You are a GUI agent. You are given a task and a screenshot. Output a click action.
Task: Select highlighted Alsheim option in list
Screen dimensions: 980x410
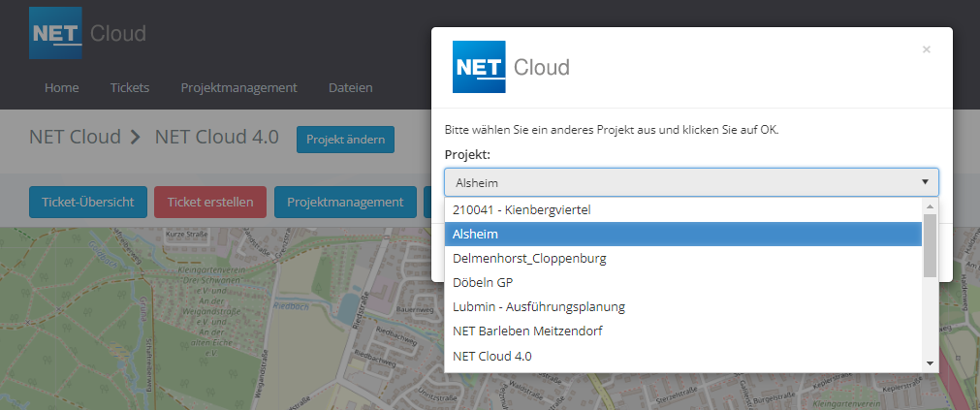pyautogui.click(x=683, y=235)
